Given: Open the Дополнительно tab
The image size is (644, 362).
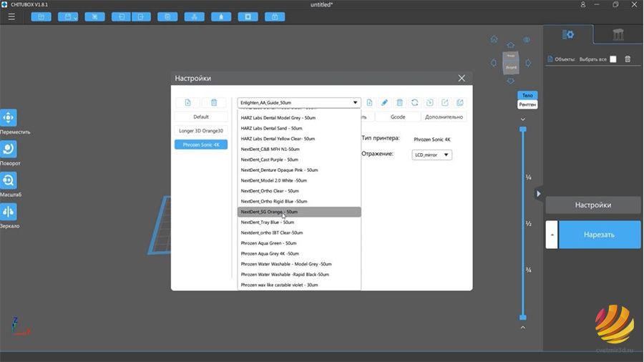Looking at the screenshot, I should pyautogui.click(x=444, y=117).
